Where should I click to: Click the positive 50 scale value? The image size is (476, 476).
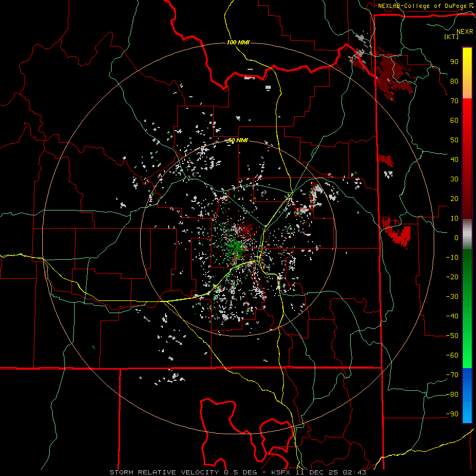pyautogui.click(x=454, y=140)
